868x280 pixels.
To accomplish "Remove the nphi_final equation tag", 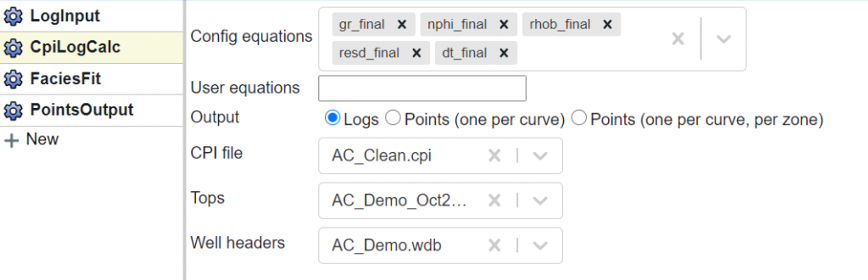I will click(504, 25).
